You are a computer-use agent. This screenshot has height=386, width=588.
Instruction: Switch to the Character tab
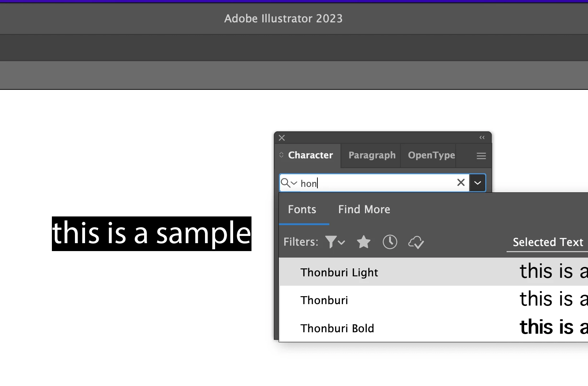(x=311, y=155)
